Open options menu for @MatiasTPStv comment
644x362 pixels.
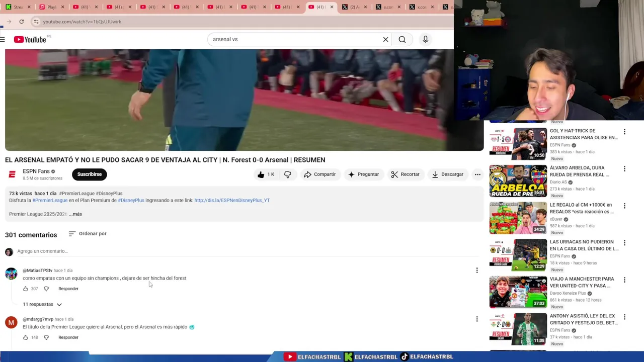(477, 270)
